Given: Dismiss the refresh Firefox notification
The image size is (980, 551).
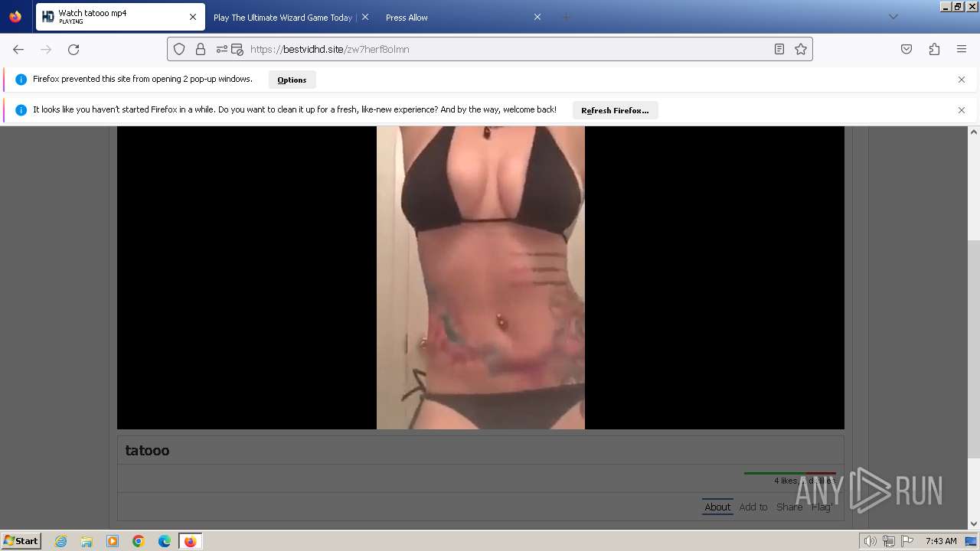Looking at the screenshot, I should point(962,110).
